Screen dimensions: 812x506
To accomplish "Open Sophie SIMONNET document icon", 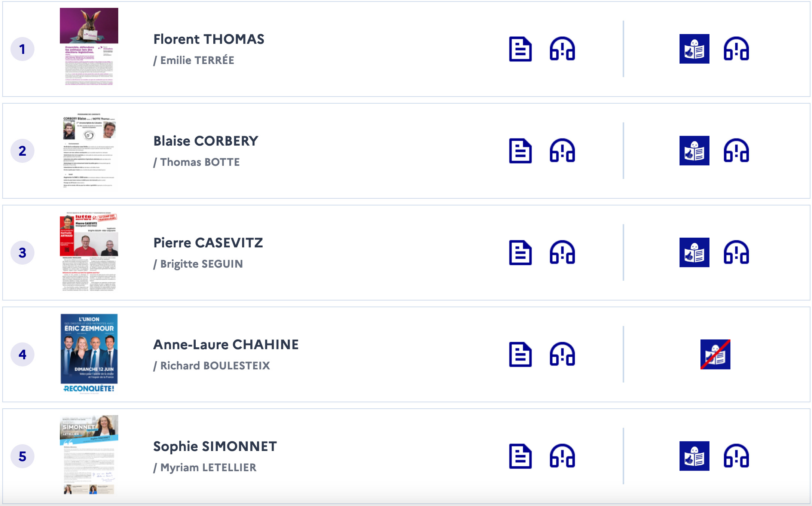I will (x=520, y=456).
